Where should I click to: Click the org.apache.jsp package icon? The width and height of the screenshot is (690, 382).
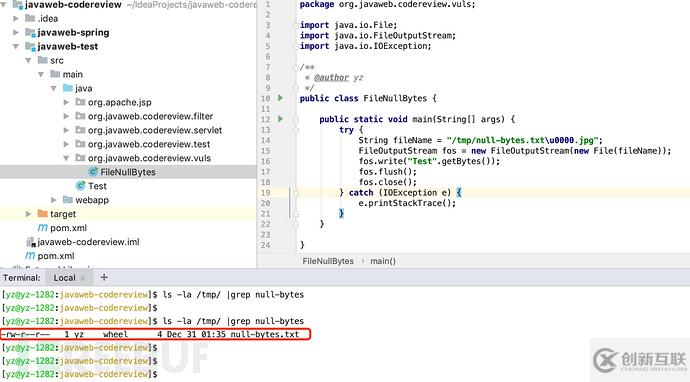[x=80, y=102]
